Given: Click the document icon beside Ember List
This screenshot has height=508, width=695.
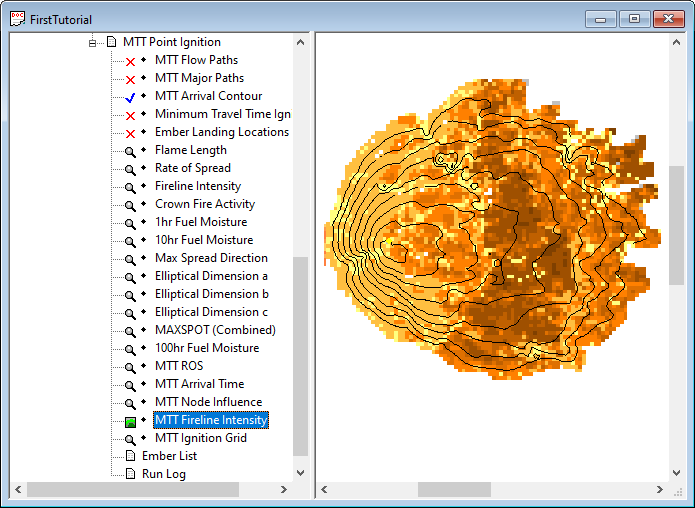Looking at the screenshot, I should (130, 456).
